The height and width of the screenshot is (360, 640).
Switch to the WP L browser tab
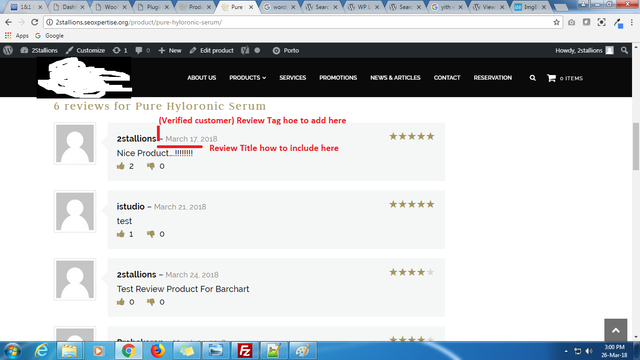click(x=362, y=7)
